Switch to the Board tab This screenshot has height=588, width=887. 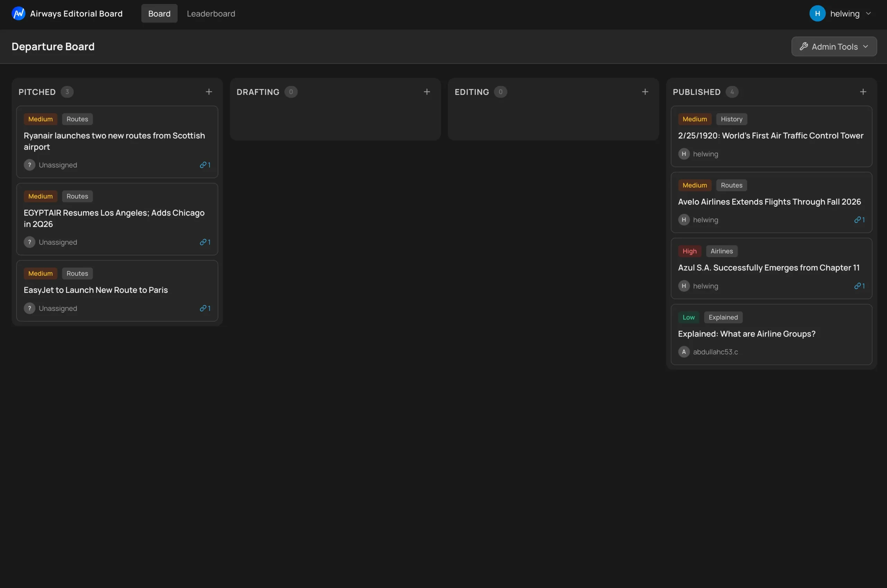click(x=159, y=14)
